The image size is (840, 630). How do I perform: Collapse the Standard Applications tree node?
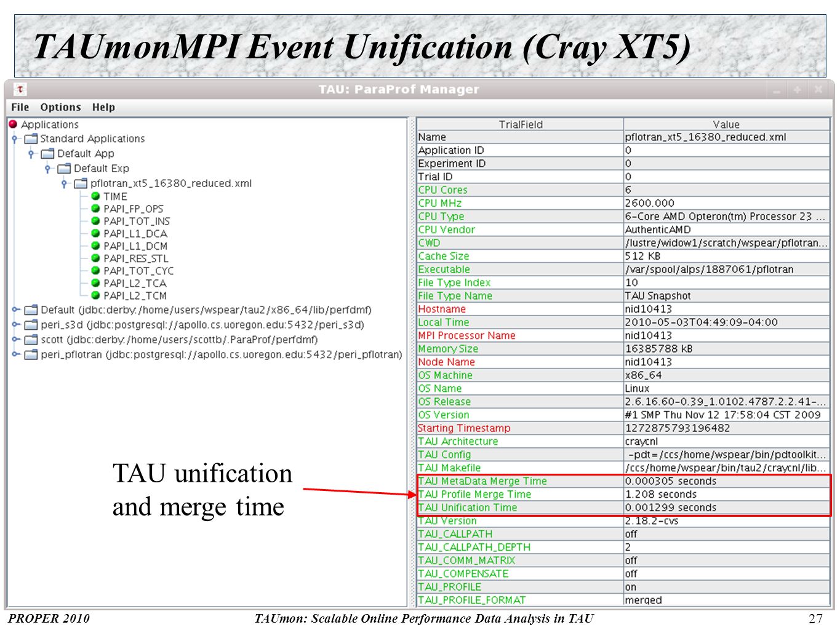point(15,139)
